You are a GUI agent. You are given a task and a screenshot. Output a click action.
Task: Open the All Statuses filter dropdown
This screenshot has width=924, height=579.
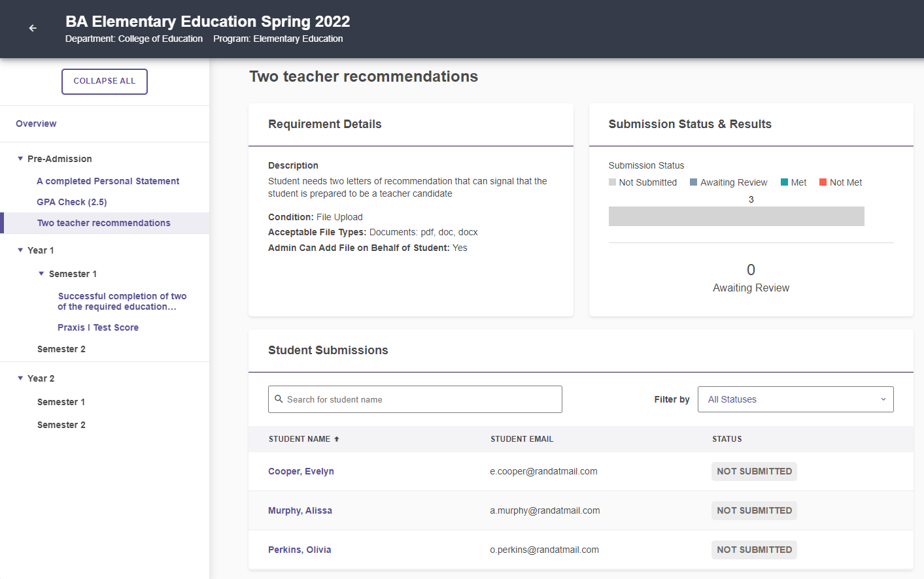796,399
